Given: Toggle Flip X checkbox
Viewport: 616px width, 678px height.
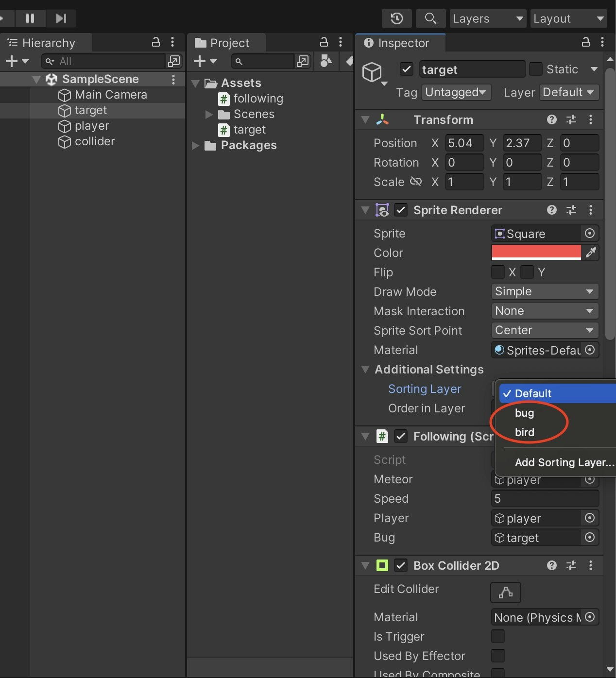Looking at the screenshot, I should (498, 272).
